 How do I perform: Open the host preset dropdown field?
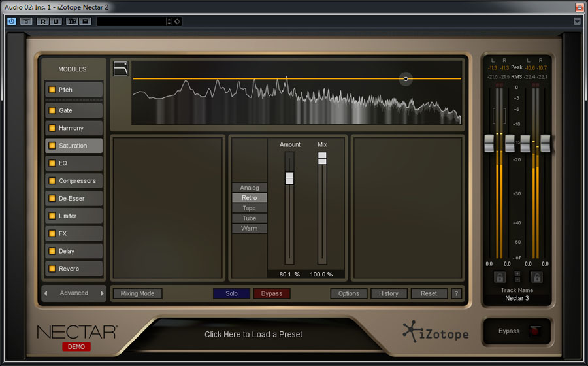[133, 21]
